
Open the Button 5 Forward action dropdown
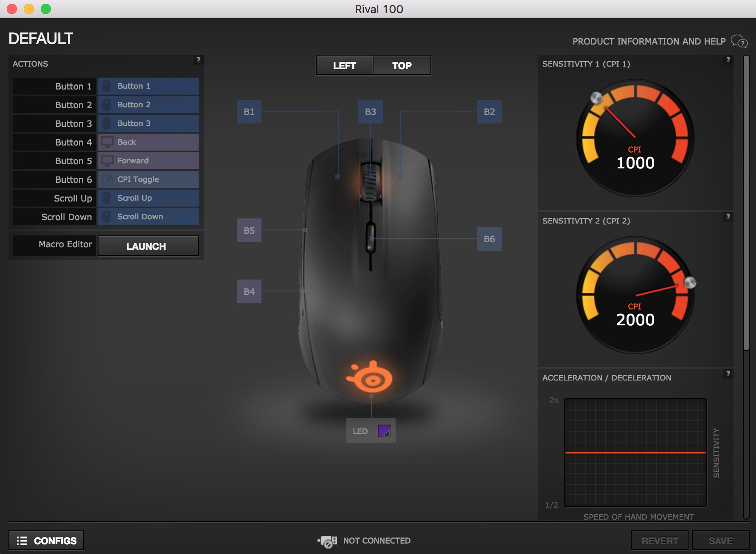148,161
